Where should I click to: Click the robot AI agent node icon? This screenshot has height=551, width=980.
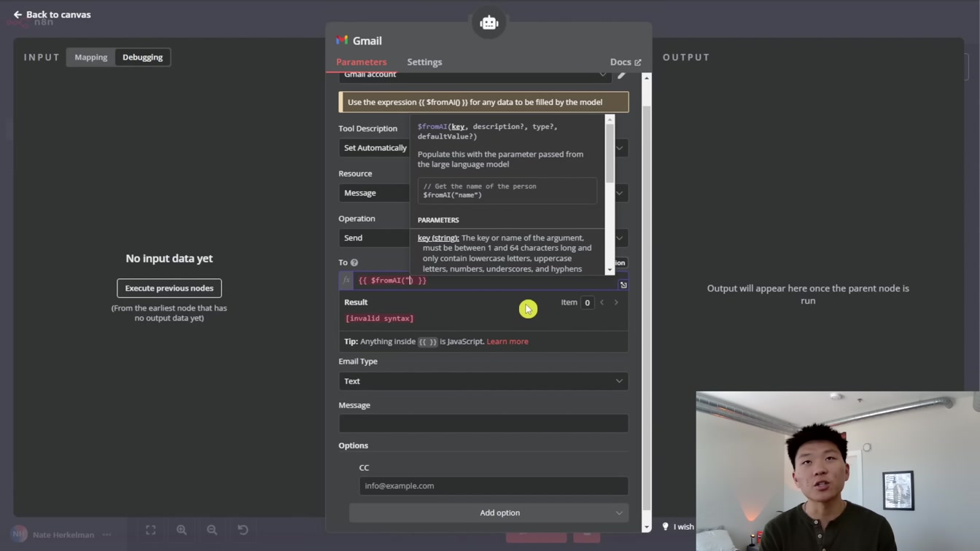click(489, 23)
